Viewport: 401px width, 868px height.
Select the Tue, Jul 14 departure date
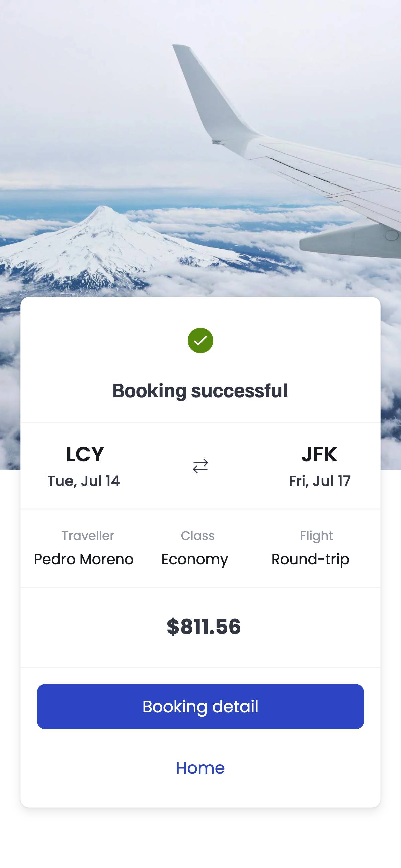tap(84, 481)
